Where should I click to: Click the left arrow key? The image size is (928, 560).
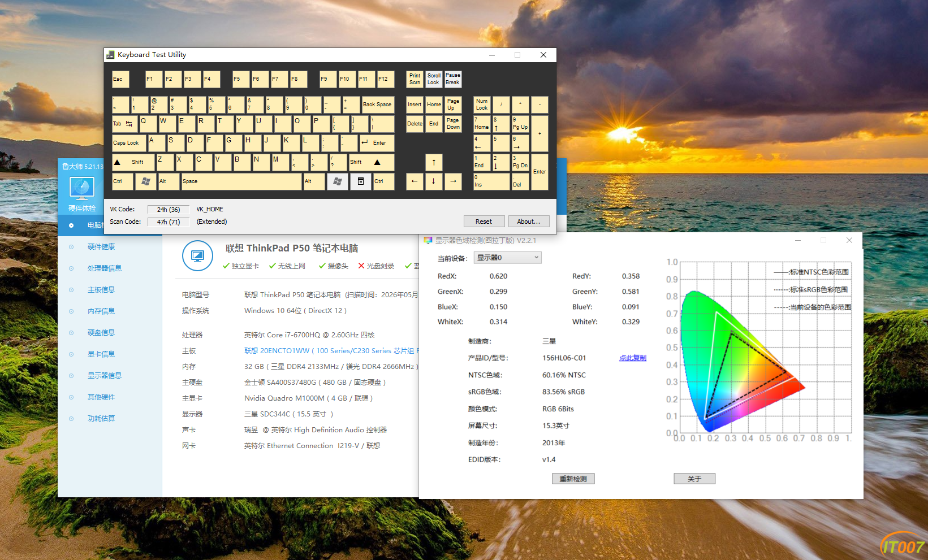(415, 181)
